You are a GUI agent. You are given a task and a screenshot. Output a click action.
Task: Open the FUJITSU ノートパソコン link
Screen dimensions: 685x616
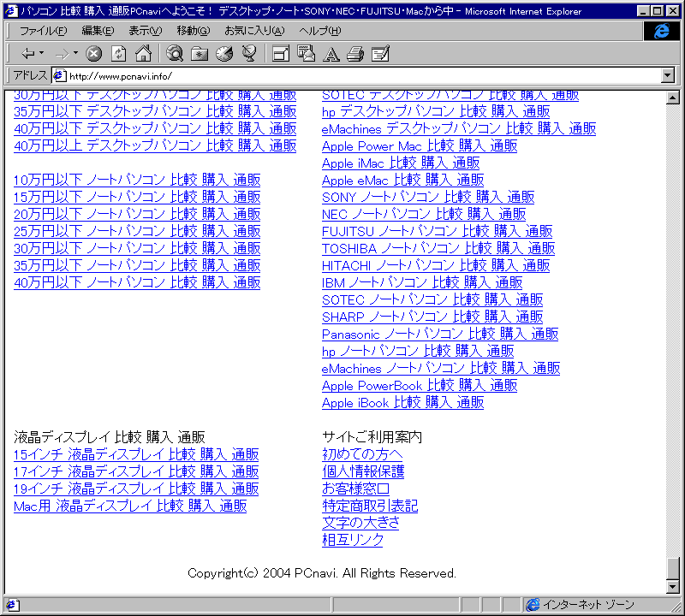[x=438, y=231]
